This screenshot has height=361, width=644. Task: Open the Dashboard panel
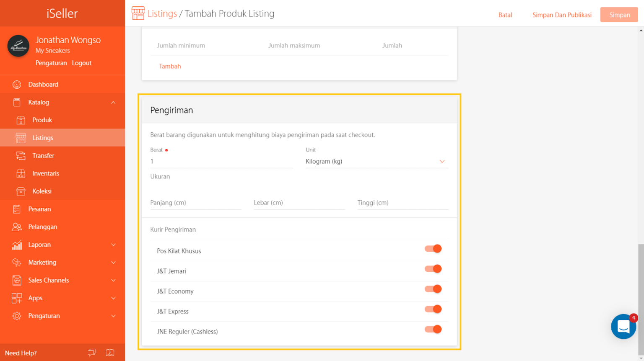pyautogui.click(x=17, y=84)
